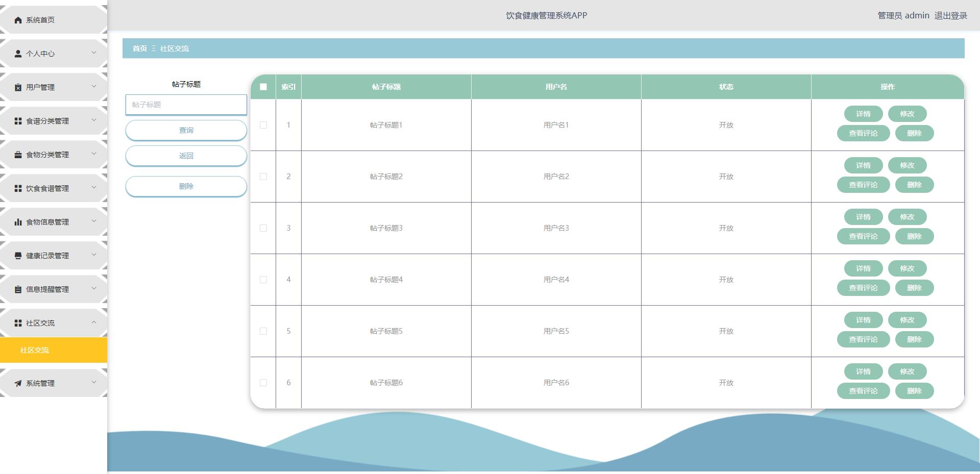Click the icon beside 用户管理
The width and height of the screenshot is (980, 474).
pyautogui.click(x=18, y=87)
